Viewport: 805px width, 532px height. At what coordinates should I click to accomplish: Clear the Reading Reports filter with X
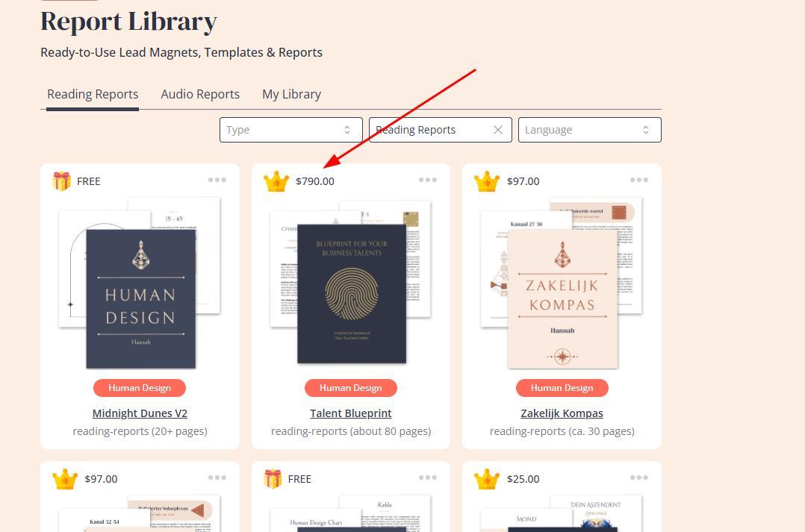click(498, 130)
